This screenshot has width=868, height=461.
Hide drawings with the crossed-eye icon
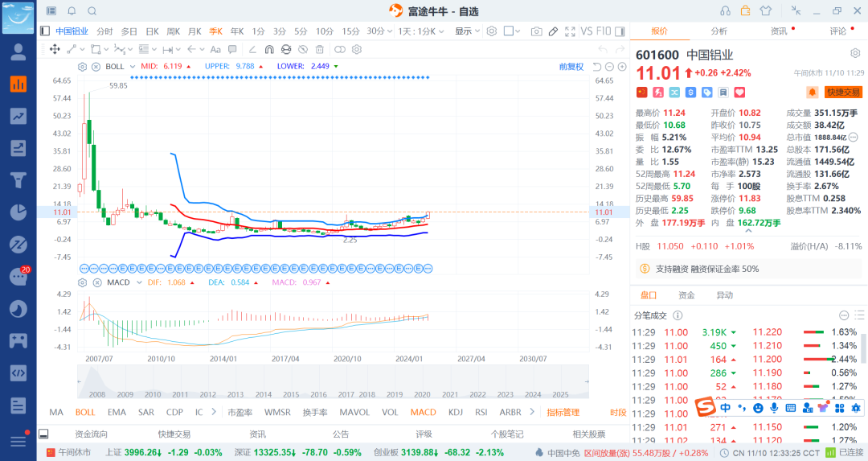pos(303,49)
